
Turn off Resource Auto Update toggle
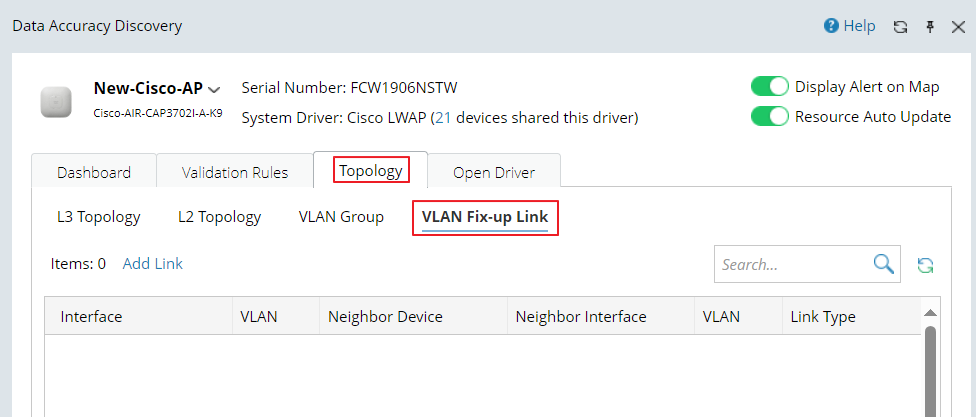[x=770, y=116]
